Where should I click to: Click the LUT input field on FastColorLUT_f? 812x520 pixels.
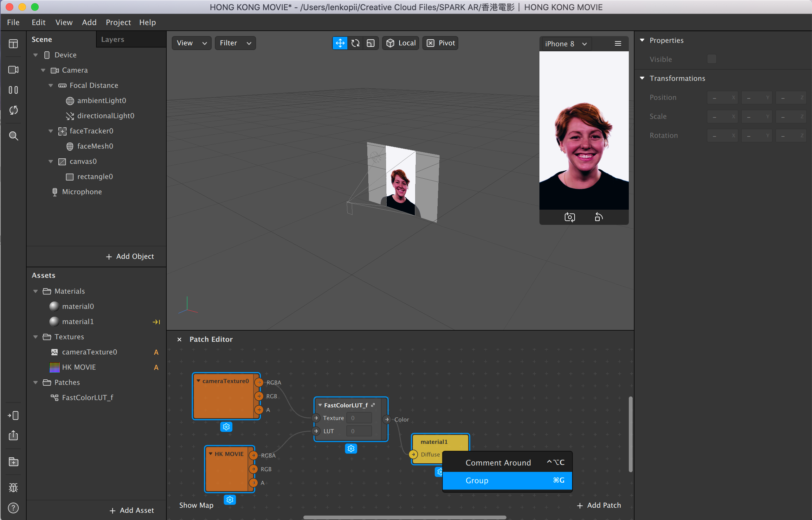coord(359,431)
